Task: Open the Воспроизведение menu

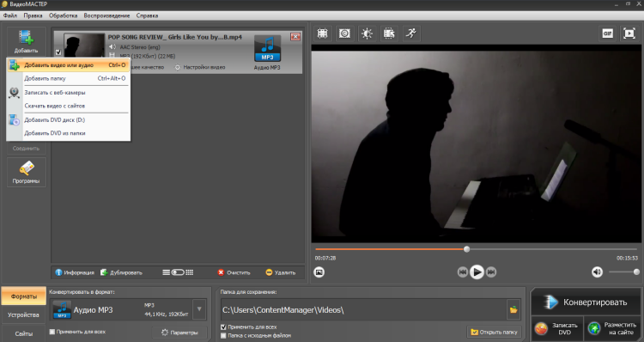Action: (x=106, y=15)
